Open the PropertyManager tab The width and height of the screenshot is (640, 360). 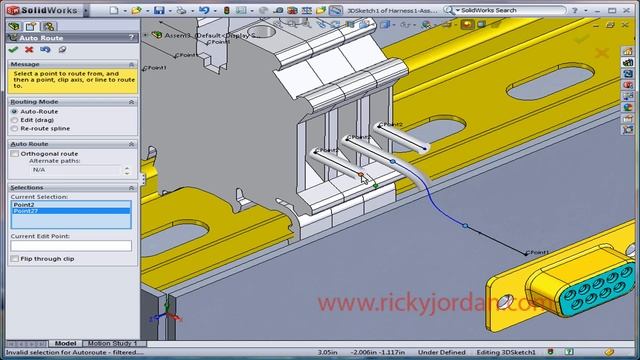tap(31, 27)
